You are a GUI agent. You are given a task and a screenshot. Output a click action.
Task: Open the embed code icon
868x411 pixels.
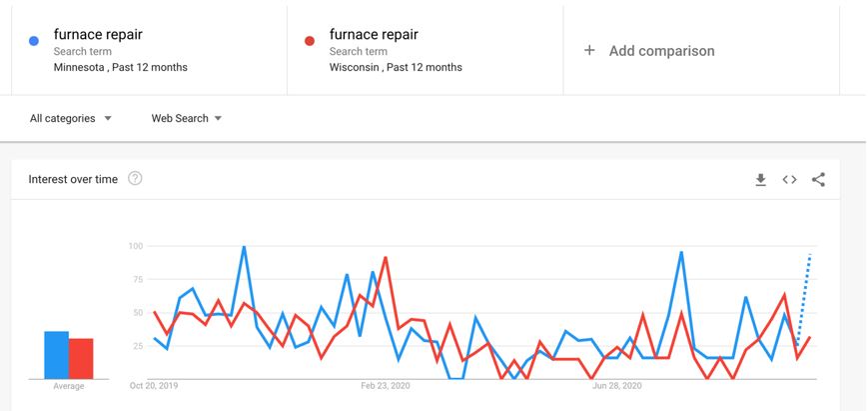(x=789, y=180)
